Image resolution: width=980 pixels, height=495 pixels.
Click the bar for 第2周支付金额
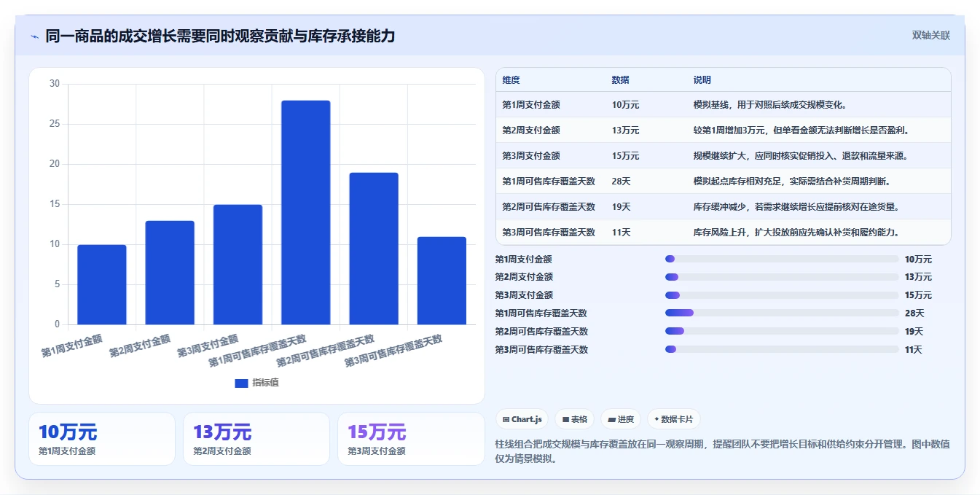170,273
